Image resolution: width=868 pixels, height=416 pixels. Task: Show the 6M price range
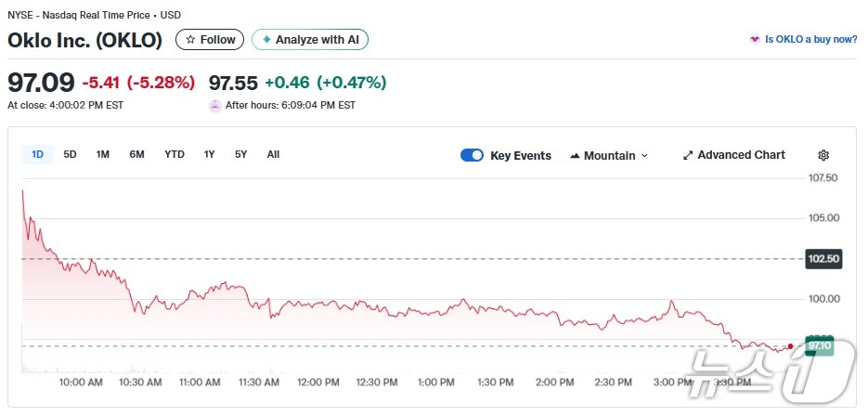tap(136, 154)
